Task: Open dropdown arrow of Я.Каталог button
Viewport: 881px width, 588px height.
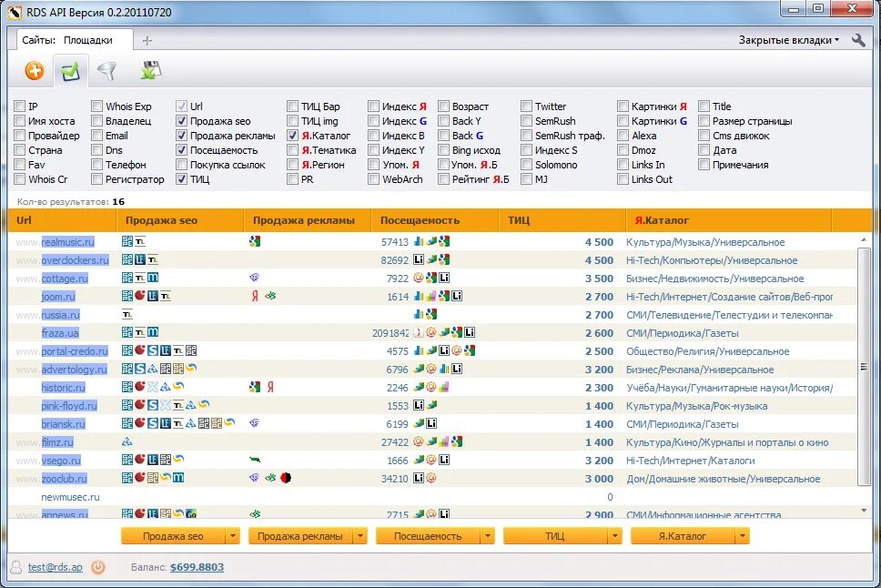Action: [x=743, y=536]
